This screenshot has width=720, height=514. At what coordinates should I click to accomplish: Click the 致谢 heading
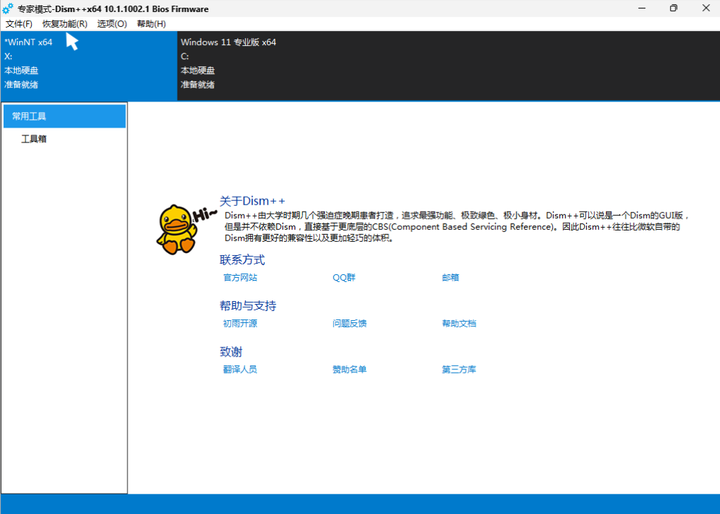(x=231, y=352)
